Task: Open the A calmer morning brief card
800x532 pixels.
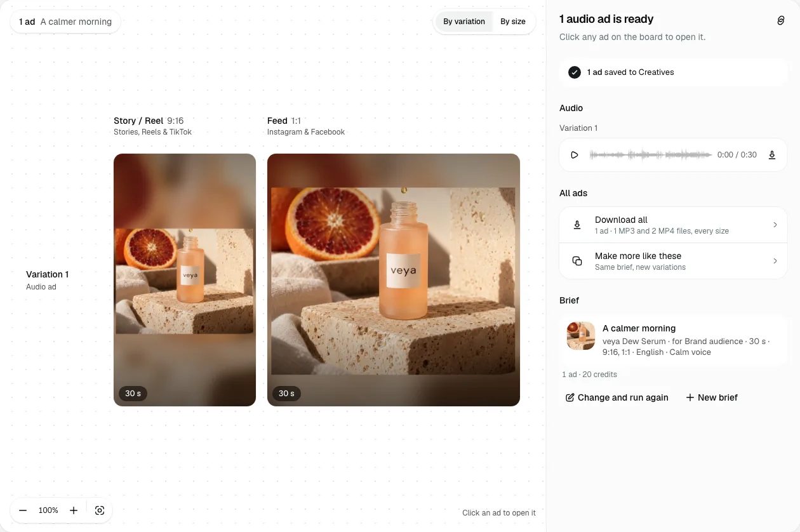Action: [x=673, y=340]
